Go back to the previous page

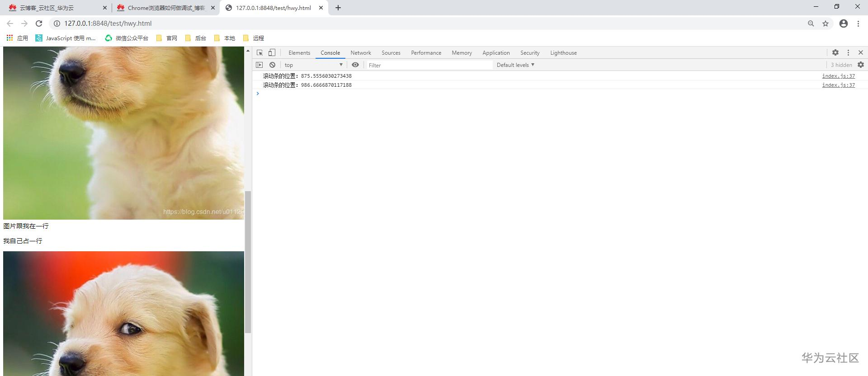(10, 23)
